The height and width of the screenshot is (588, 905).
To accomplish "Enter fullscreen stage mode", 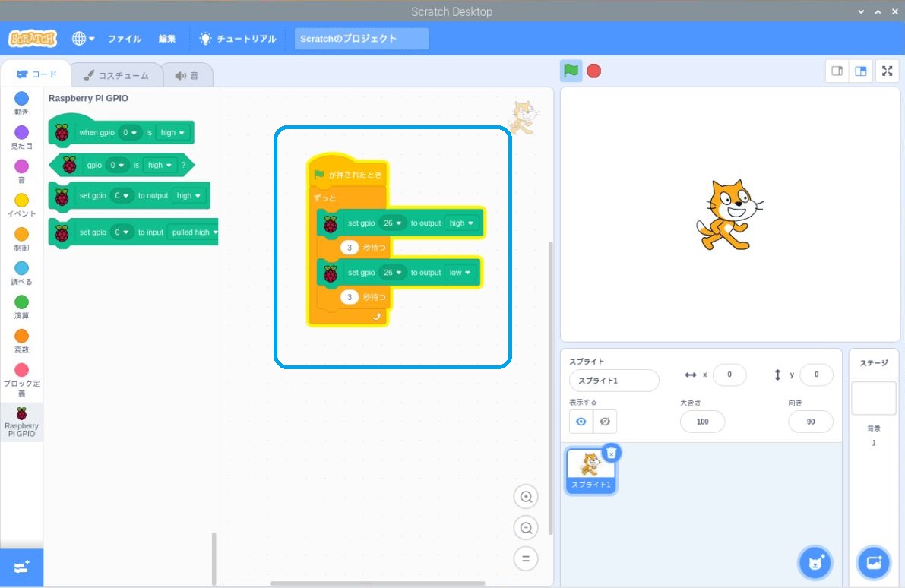I will point(887,71).
